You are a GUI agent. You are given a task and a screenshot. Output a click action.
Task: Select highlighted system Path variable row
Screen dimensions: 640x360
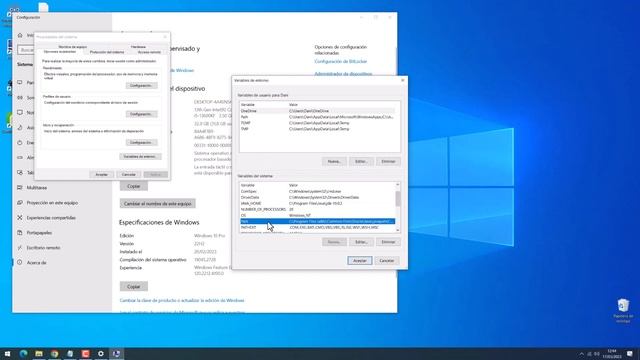pos(318,221)
